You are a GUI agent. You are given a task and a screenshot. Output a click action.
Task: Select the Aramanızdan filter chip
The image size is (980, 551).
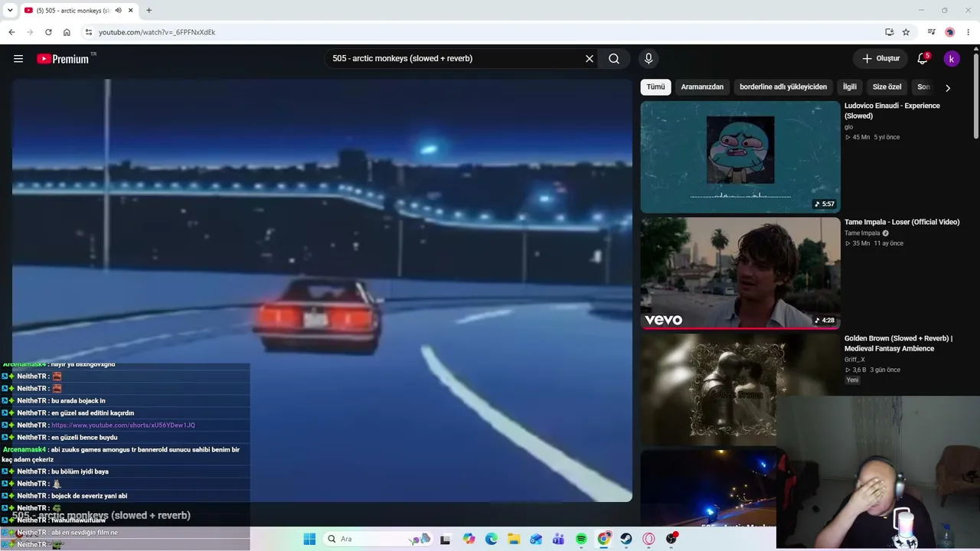(x=702, y=86)
